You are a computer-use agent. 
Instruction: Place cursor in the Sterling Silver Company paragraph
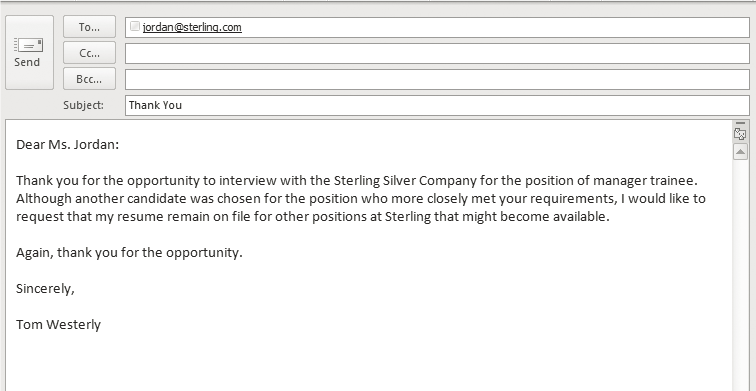coord(361,199)
